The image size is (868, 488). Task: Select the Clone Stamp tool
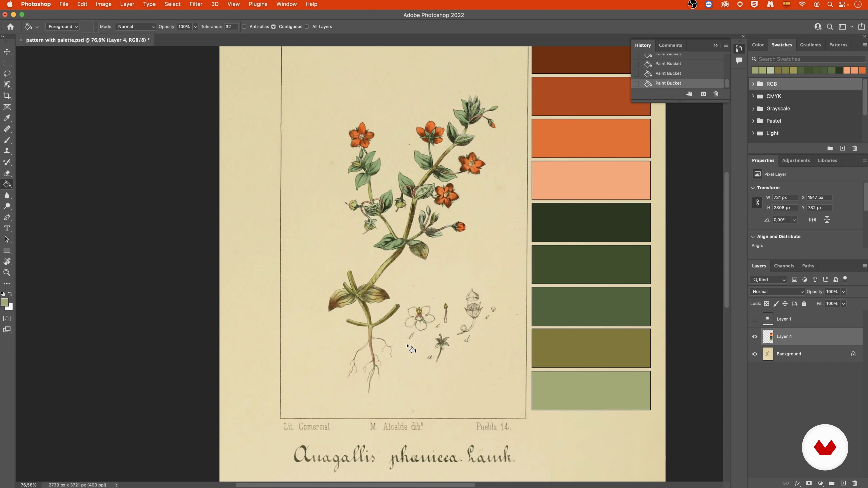coord(7,151)
